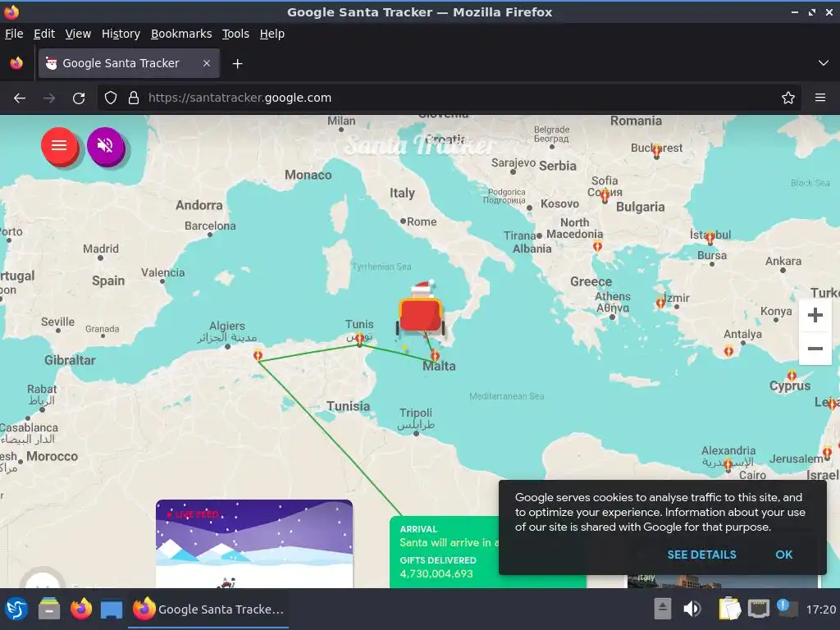Click the volume speaker tray icon
Screen dimensions: 840x630
[x=692, y=609]
